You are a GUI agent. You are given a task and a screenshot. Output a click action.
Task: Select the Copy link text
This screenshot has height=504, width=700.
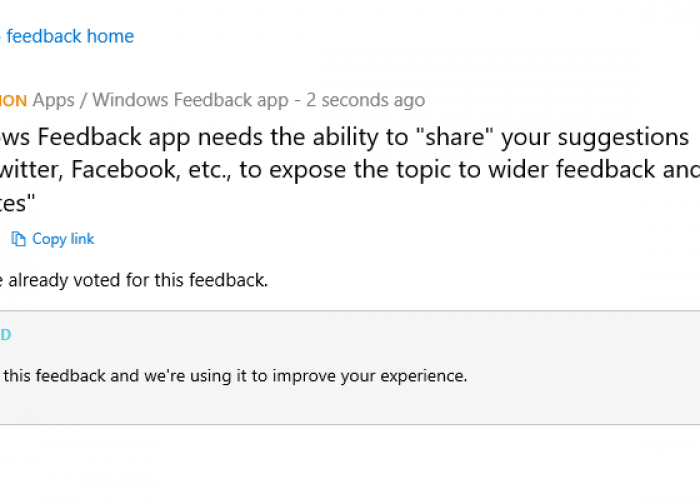[x=63, y=239]
